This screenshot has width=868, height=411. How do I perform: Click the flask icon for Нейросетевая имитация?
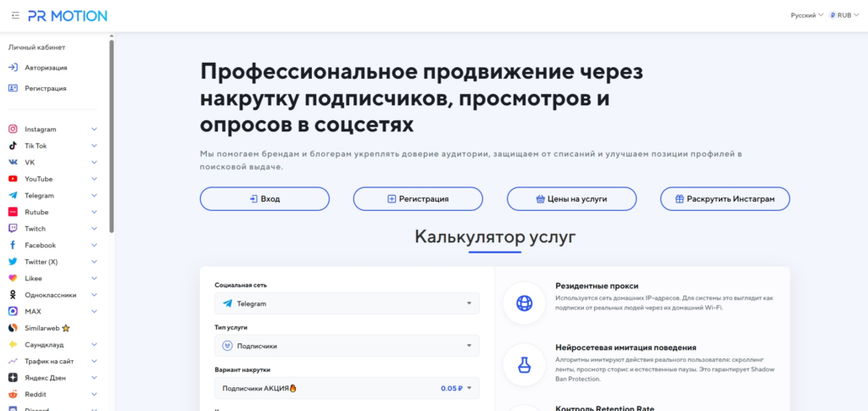(524, 364)
